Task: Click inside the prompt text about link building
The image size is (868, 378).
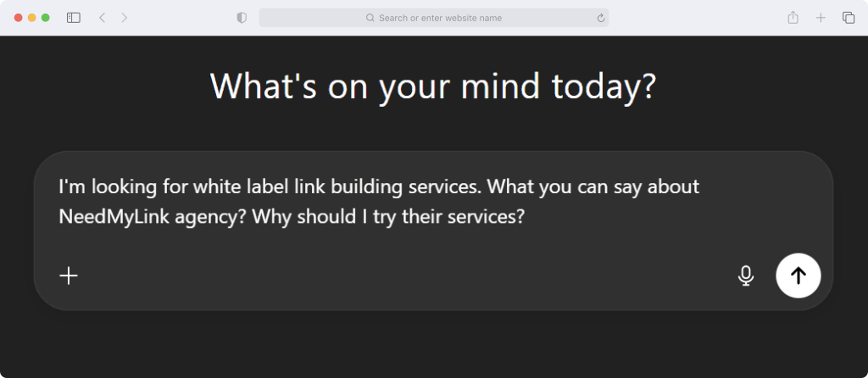Action: pos(379,202)
